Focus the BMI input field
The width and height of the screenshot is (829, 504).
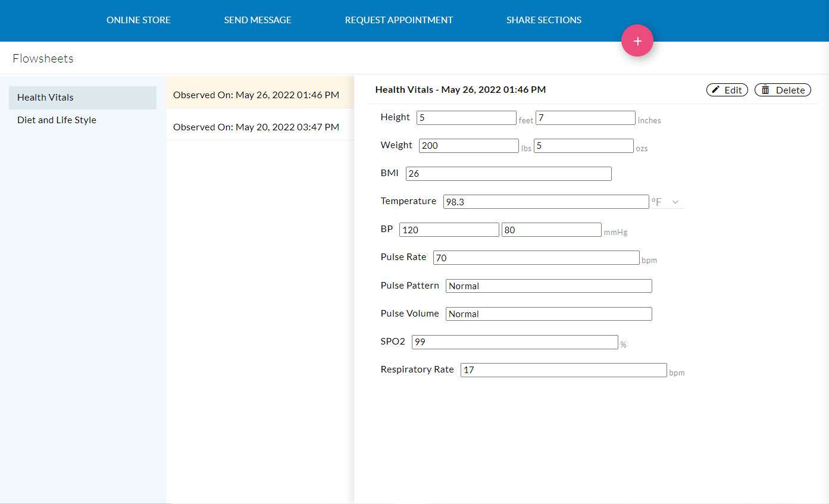[508, 174]
